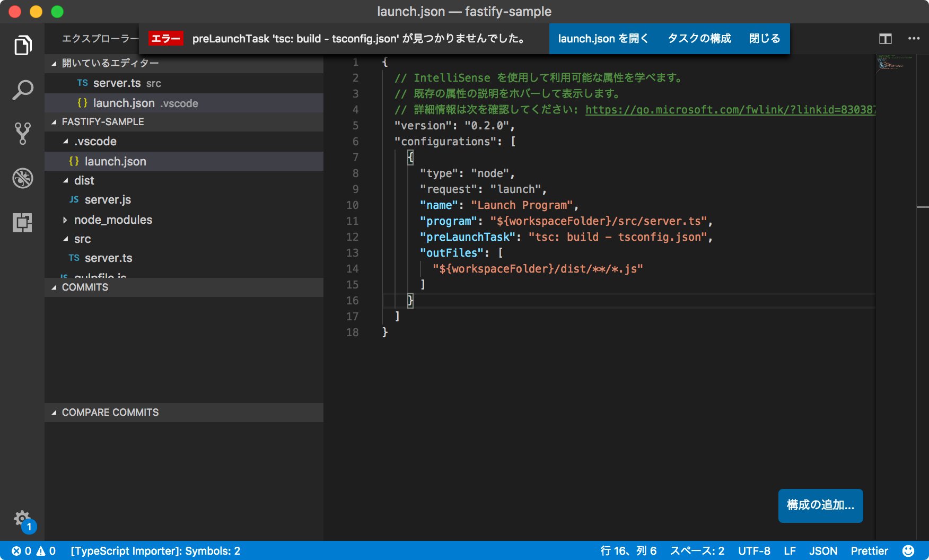The width and height of the screenshot is (929, 560).
Task: Open the Explorer view in activity bar
Action: tap(23, 46)
